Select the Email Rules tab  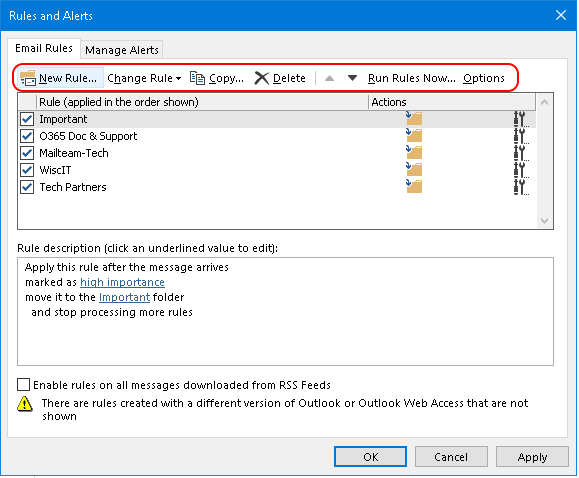click(x=44, y=48)
